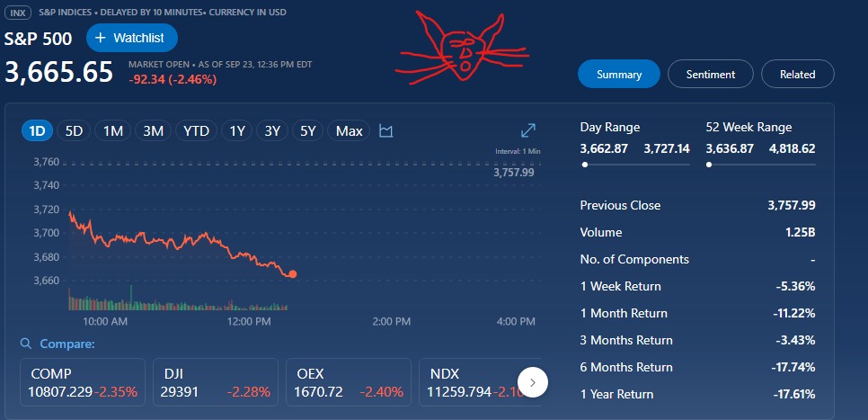The width and height of the screenshot is (868, 420).
Task: Click the INX ticker badge
Action: 18,13
